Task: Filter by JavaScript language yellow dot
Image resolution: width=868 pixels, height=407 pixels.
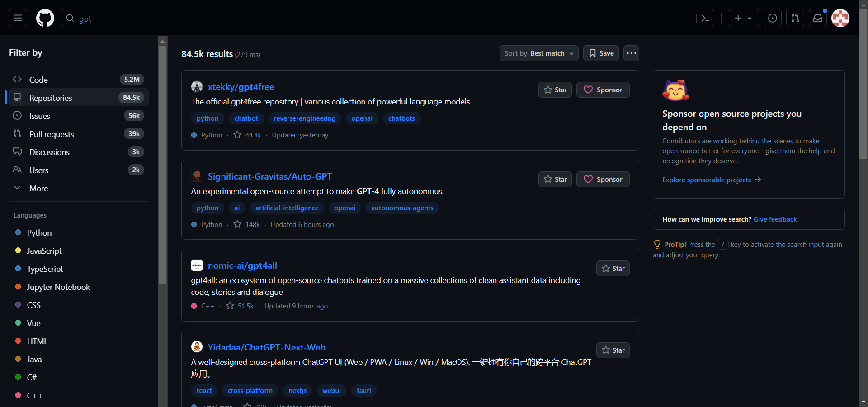Action: (18, 251)
